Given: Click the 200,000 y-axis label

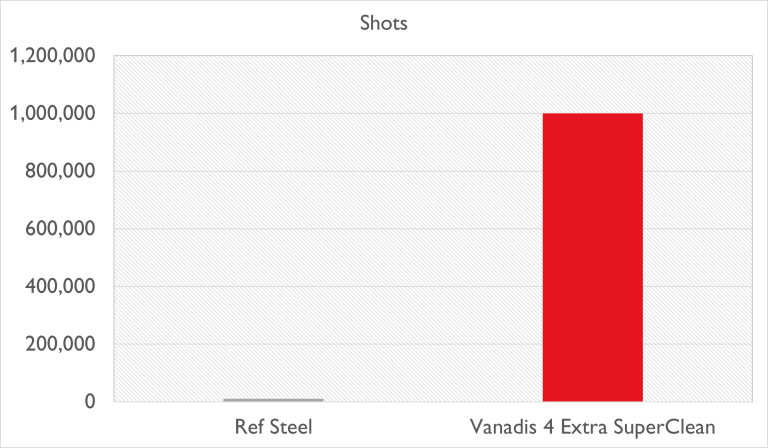Looking at the screenshot, I should [60, 344].
